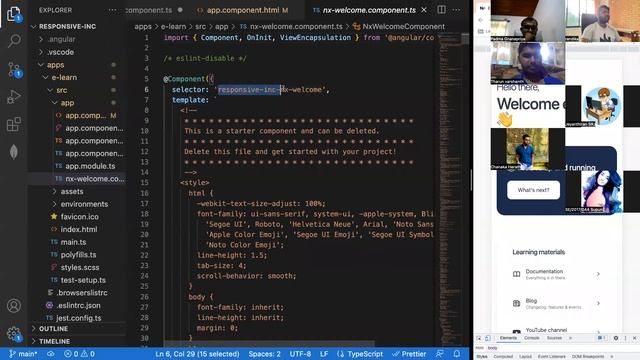This screenshot has height=360, width=640.
Task: Open main.ts file
Action: click(x=73, y=242)
